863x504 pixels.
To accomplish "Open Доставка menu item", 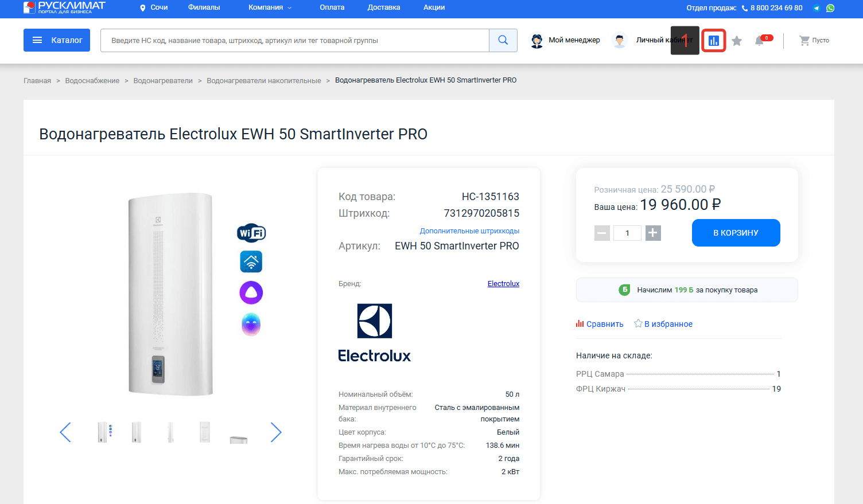I will [384, 7].
